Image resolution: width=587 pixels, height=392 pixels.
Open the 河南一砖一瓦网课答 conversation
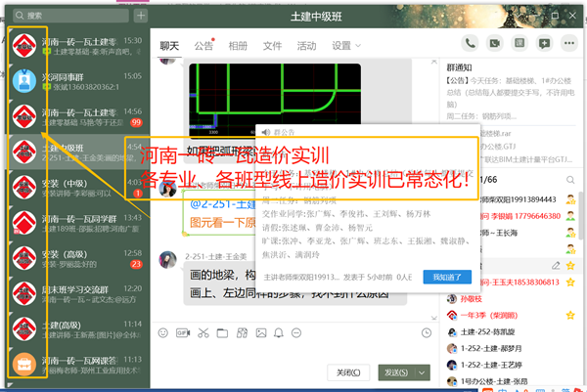77,365
